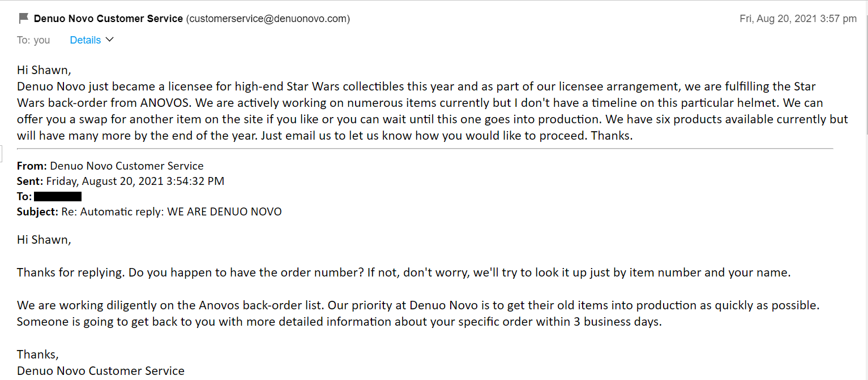Click the blacked-out recipient in To field
The height and width of the screenshot is (380, 868).
[58, 197]
